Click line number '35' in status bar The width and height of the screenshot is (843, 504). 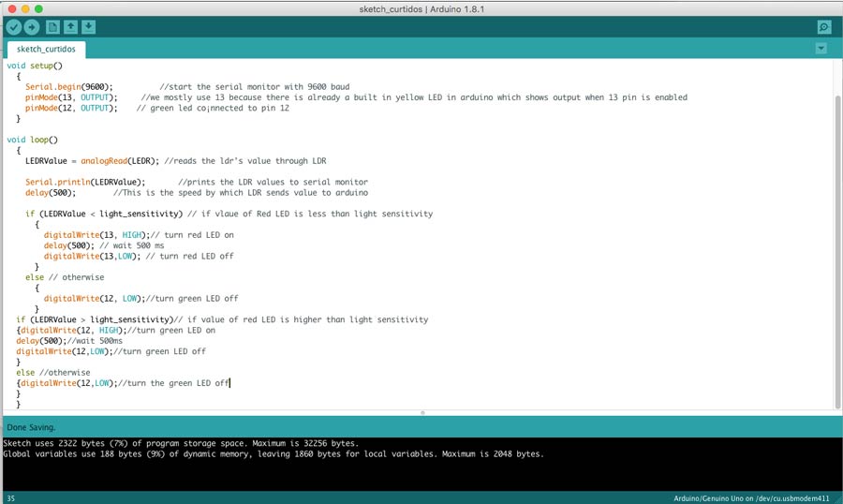(10, 498)
